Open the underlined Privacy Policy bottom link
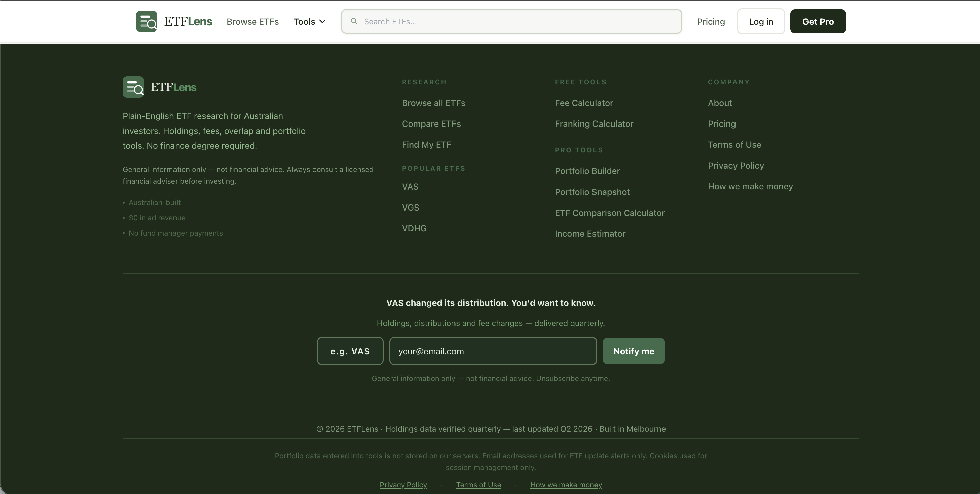This screenshot has width=980, height=494. point(403,485)
